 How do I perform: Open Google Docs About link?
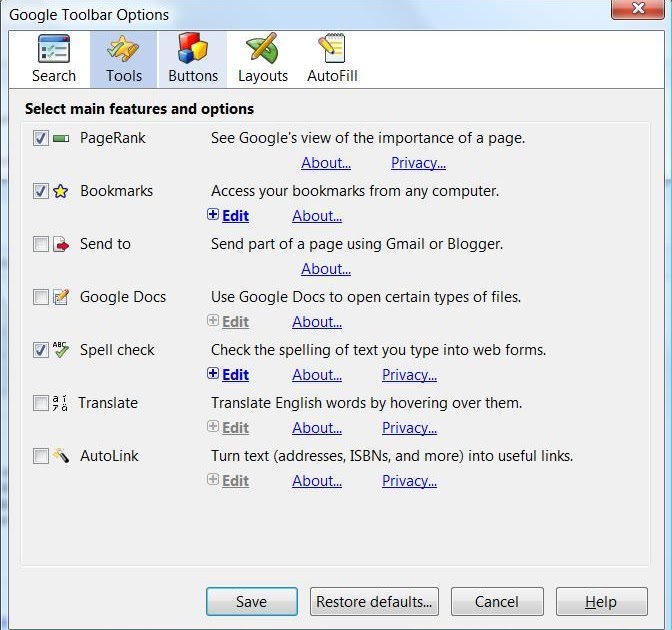[317, 321]
